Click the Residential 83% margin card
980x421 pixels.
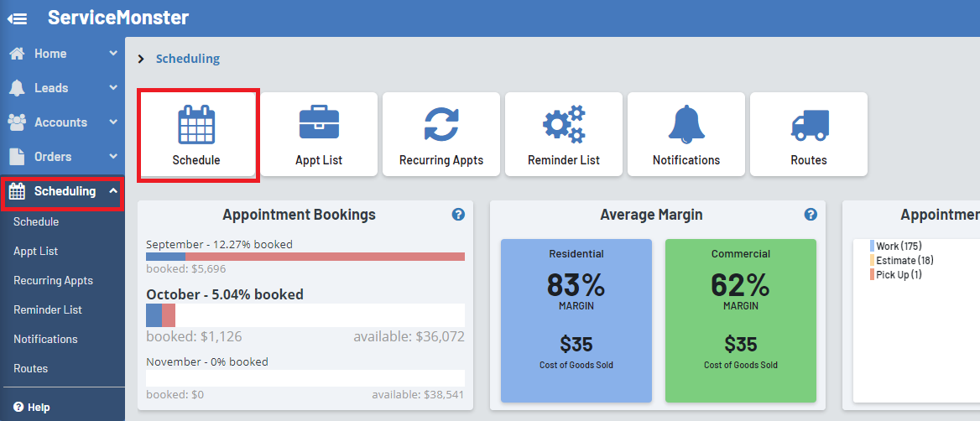coord(576,320)
